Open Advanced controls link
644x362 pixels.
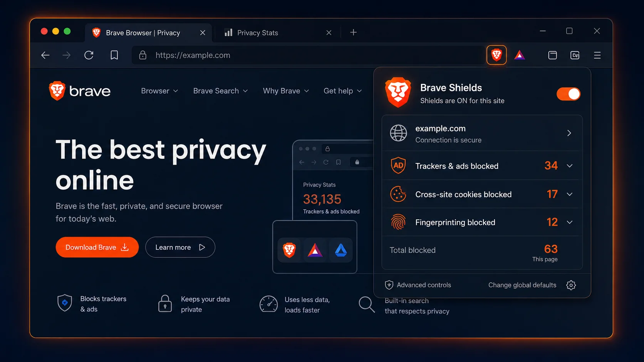coord(424,285)
